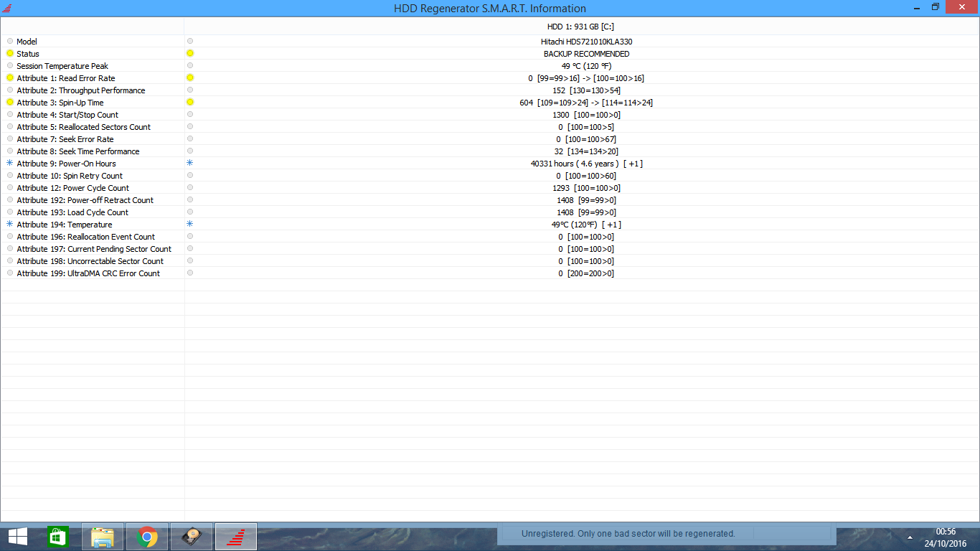Click the 0 [100=100>60] spin retry value
This screenshot has width=980, height=551.
click(586, 176)
